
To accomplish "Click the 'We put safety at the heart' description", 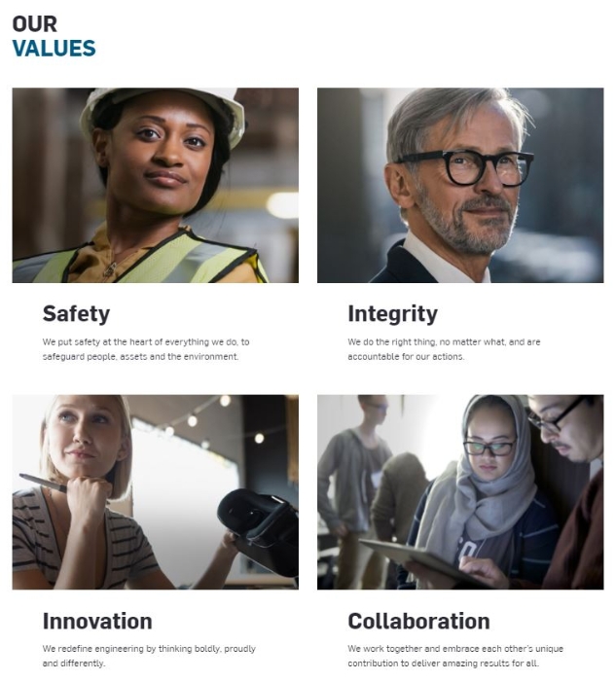I will point(146,349).
